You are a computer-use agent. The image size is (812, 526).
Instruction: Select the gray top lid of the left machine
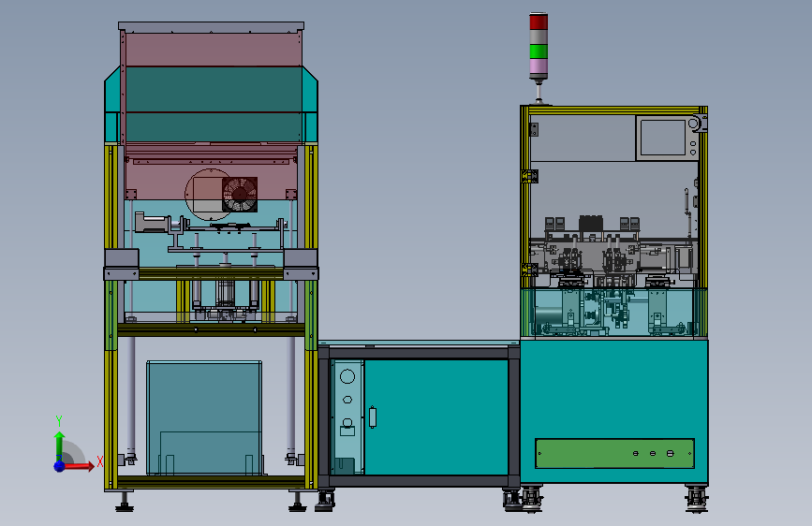click(212, 26)
